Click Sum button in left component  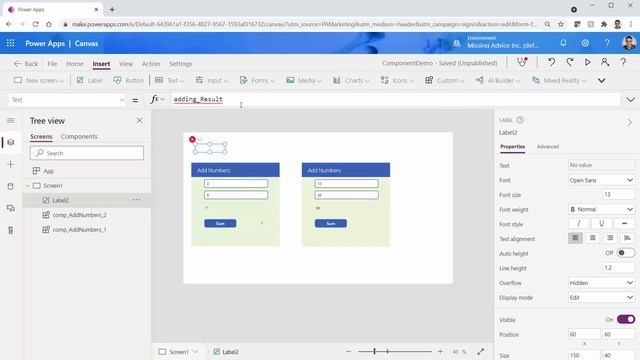click(x=220, y=223)
